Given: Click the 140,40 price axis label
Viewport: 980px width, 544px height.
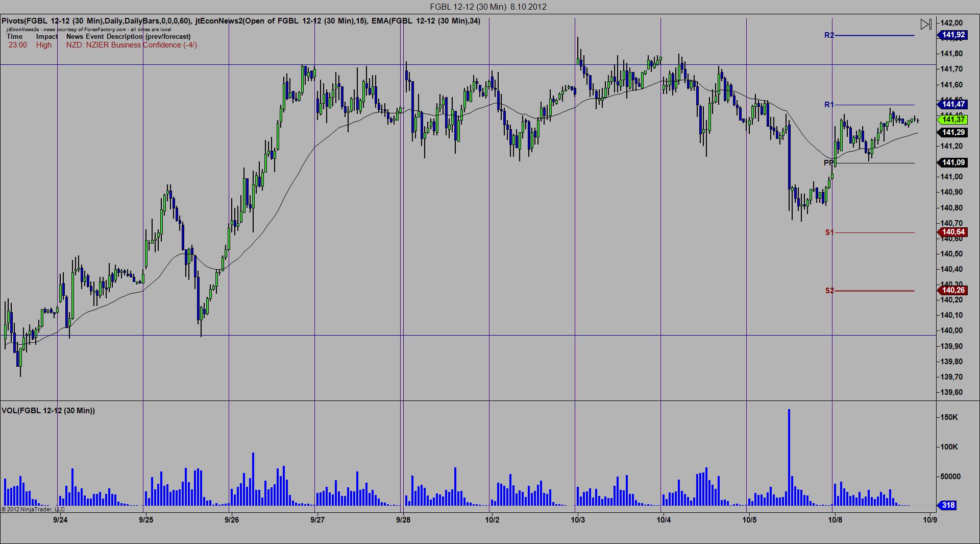Looking at the screenshot, I should coord(951,269).
